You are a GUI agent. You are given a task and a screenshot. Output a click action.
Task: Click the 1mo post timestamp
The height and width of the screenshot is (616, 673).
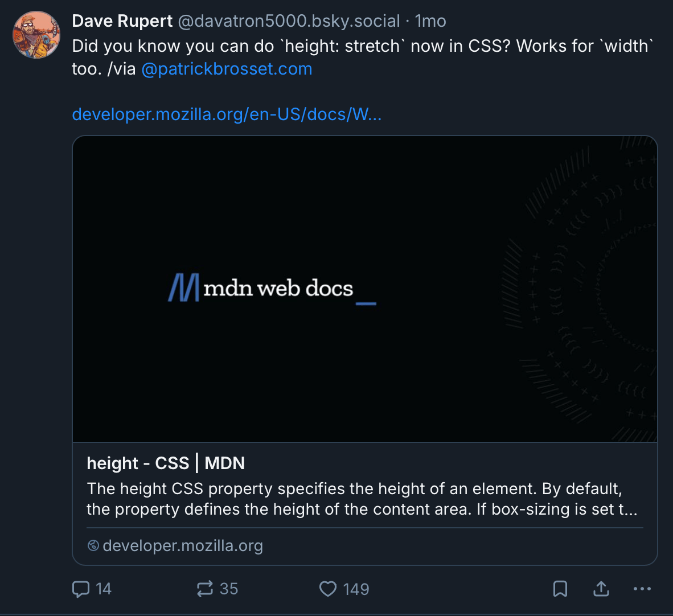[430, 21]
